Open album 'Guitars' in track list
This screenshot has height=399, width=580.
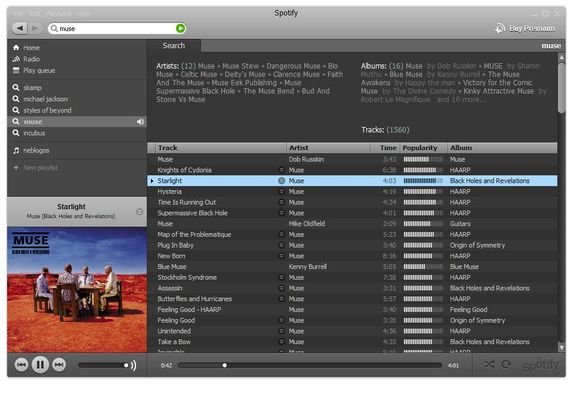(460, 224)
